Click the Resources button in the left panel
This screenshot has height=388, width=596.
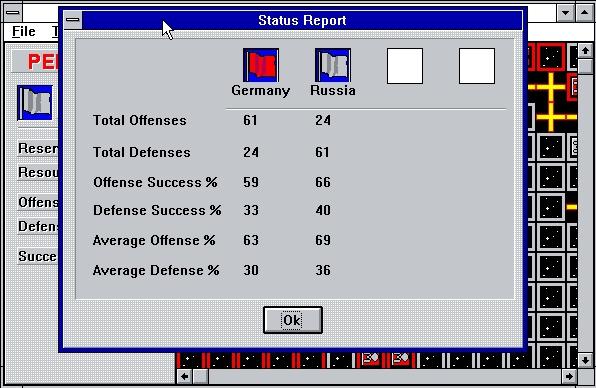point(38,173)
